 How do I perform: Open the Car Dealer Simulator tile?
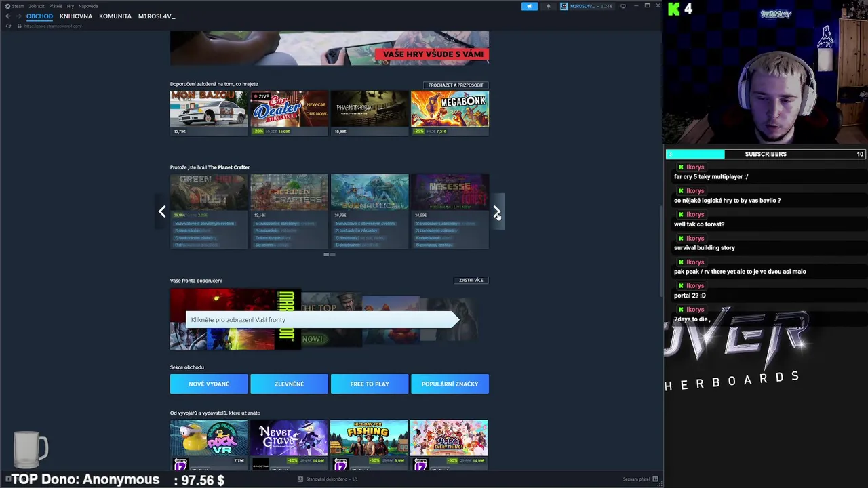(289, 113)
